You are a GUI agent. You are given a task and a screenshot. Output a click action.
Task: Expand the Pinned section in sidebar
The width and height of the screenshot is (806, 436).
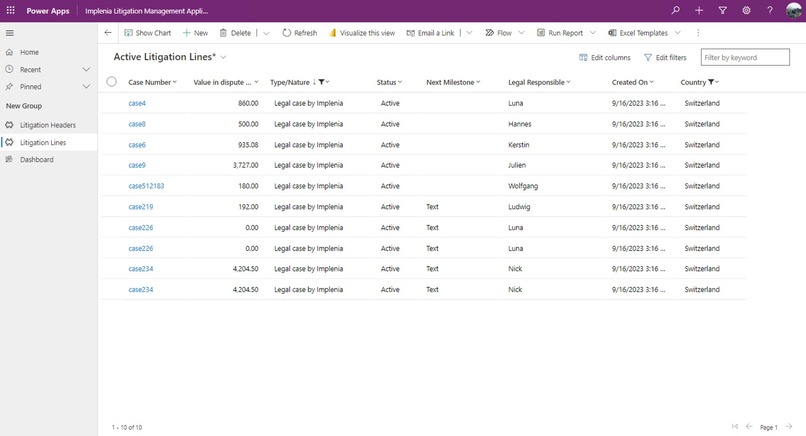pos(86,87)
